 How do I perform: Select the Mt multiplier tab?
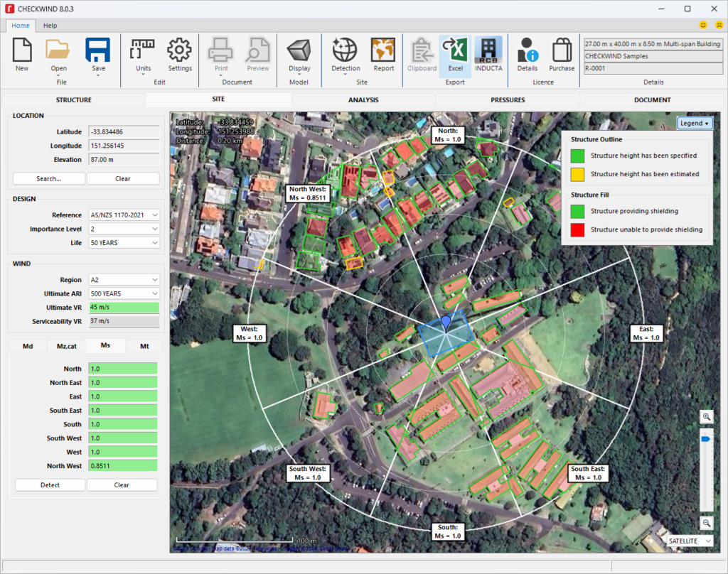click(x=144, y=346)
